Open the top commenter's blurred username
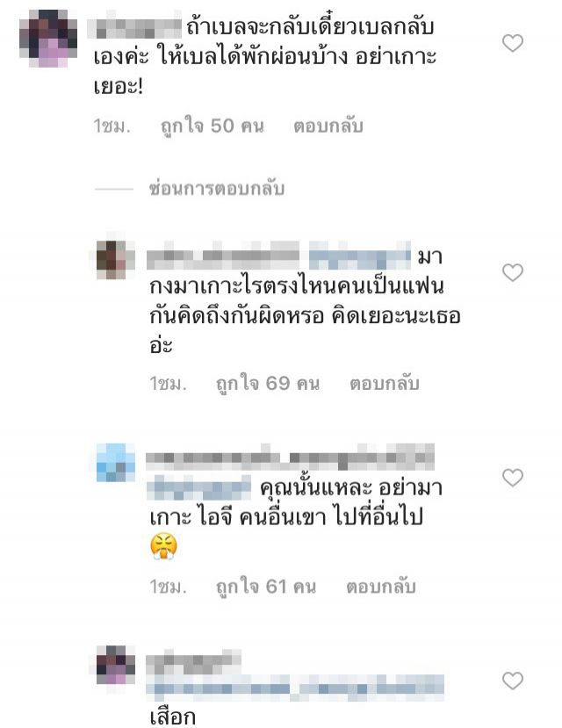This screenshot has width=562, height=728. click(134, 28)
